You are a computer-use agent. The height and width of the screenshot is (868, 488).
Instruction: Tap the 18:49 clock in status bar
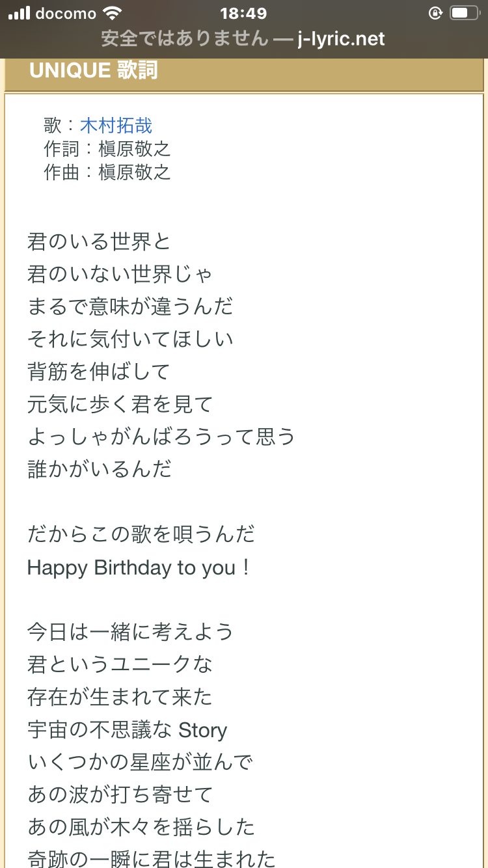click(243, 13)
